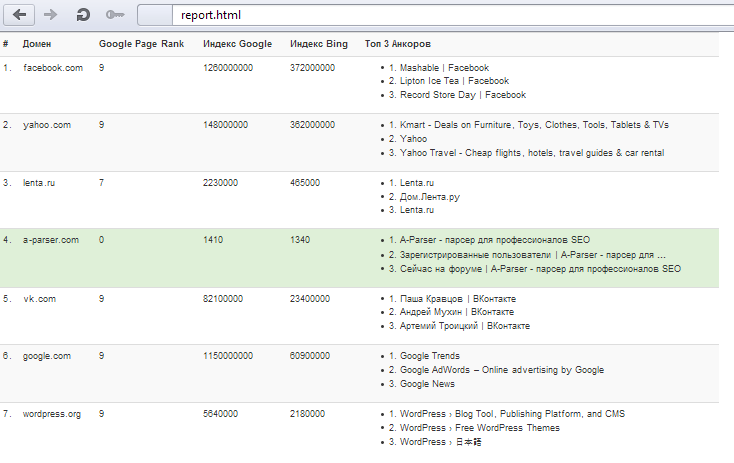Click anchor Kmart - Deals on Furniture

534,125
